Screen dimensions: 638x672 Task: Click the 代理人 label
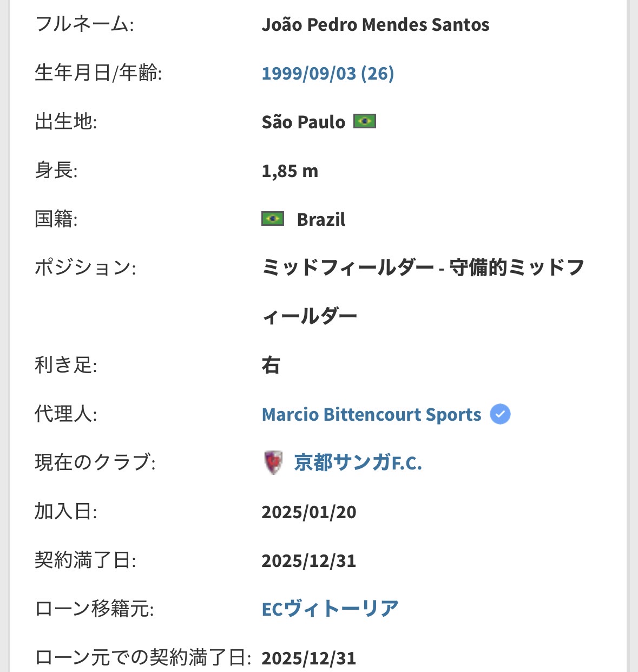pos(65,414)
